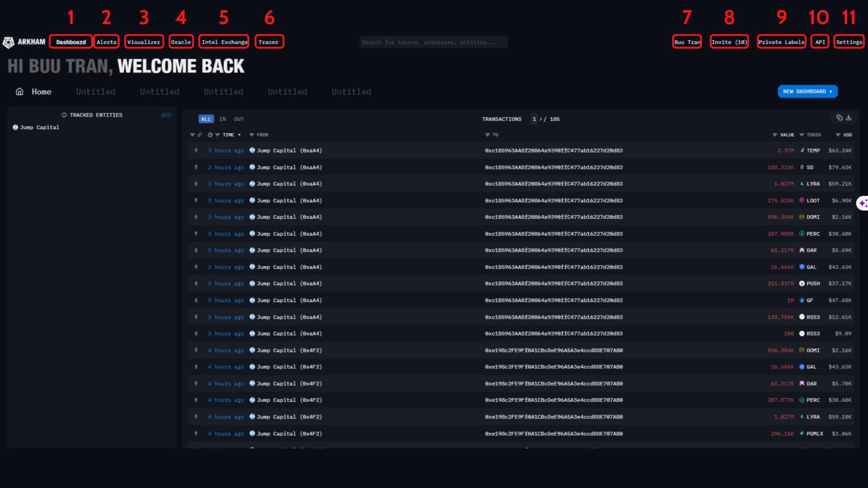Switch to the Intel Exchange page
Image resolution: width=868 pixels, height=488 pixels.
point(224,42)
